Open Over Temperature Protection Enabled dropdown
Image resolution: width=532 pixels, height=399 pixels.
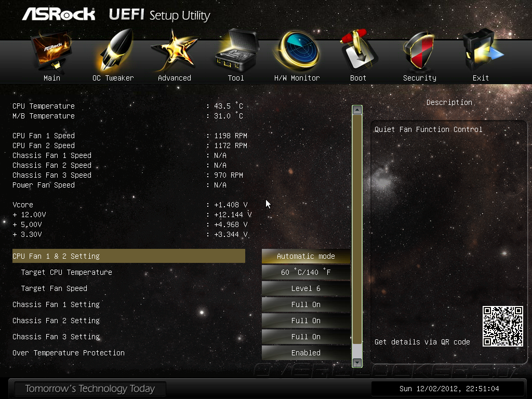(306, 353)
